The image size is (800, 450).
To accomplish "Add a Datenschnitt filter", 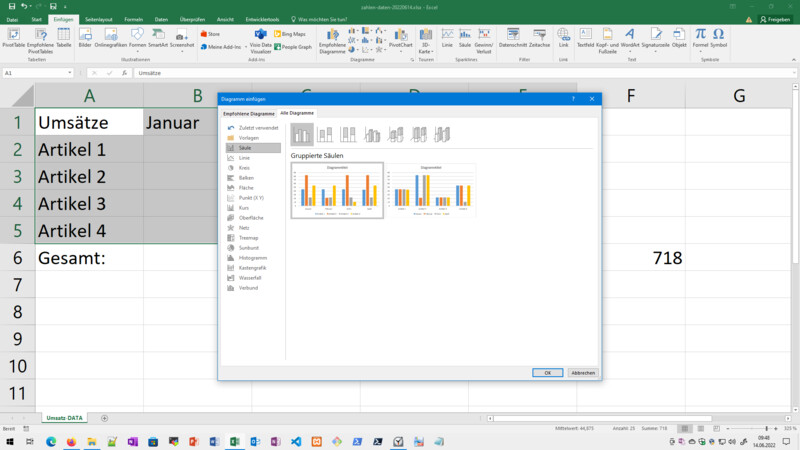I will 513,38.
